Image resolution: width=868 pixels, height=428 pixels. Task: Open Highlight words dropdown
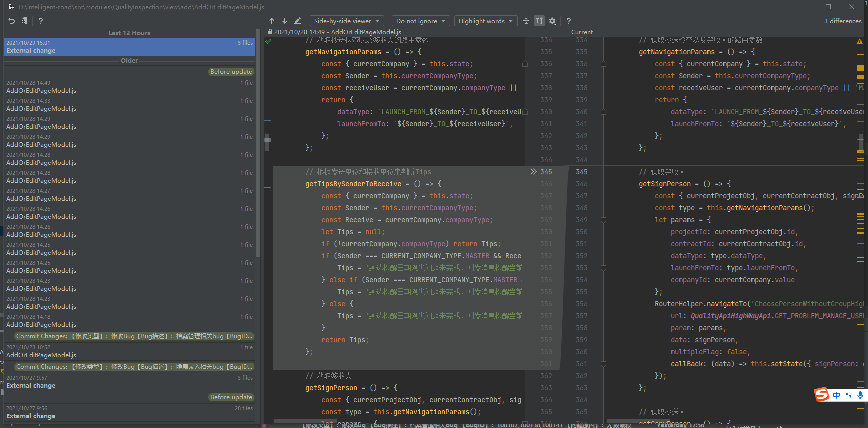pyautogui.click(x=486, y=21)
